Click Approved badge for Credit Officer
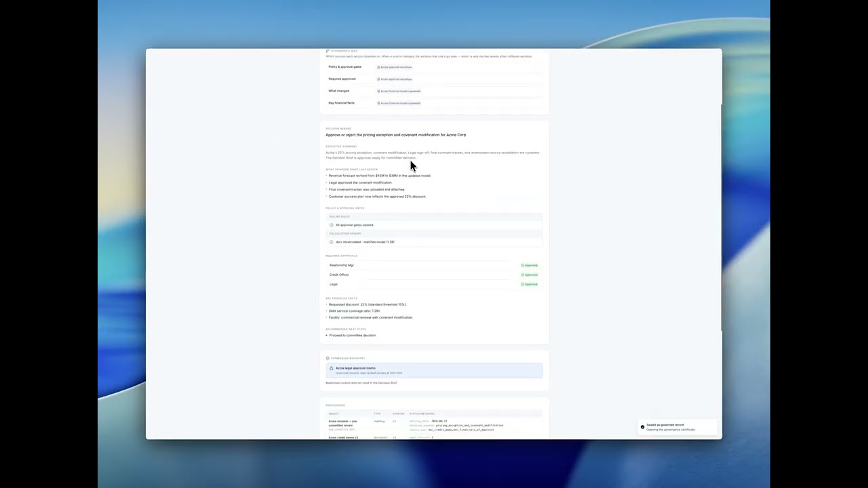Image resolution: width=868 pixels, height=488 pixels. pyautogui.click(x=530, y=274)
